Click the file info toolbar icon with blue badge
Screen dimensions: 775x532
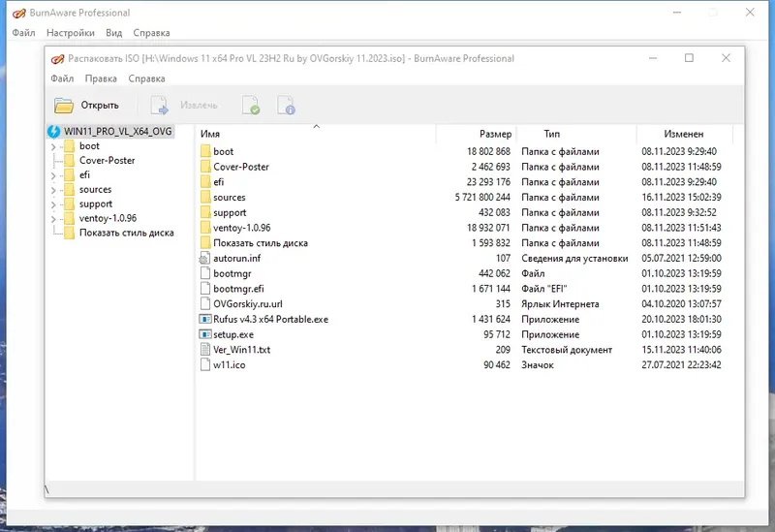pos(286,106)
